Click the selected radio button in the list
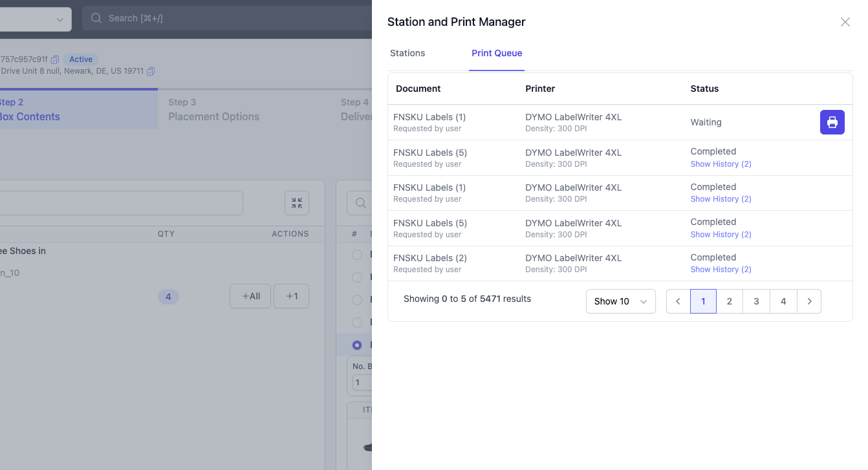 (x=357, y=345)
